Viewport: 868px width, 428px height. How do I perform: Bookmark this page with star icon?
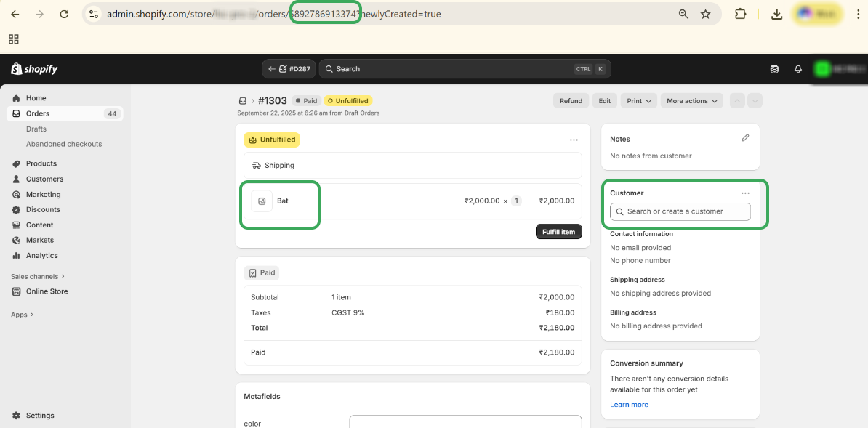705,15
